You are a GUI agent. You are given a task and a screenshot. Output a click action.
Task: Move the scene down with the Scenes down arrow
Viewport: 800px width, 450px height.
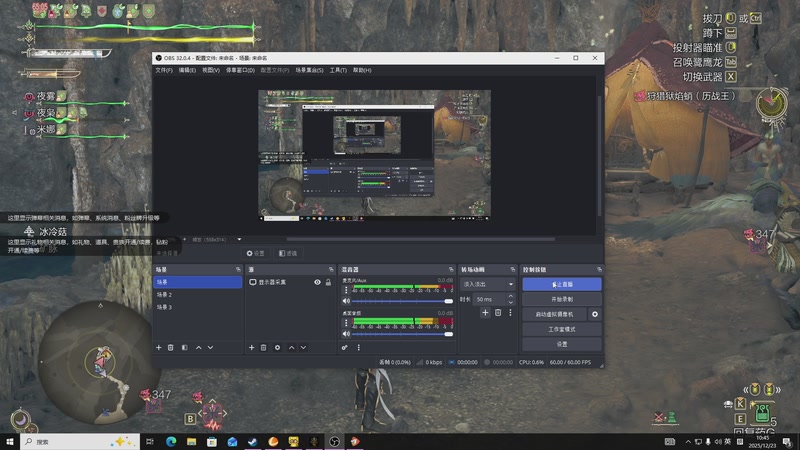pos(210,347)
